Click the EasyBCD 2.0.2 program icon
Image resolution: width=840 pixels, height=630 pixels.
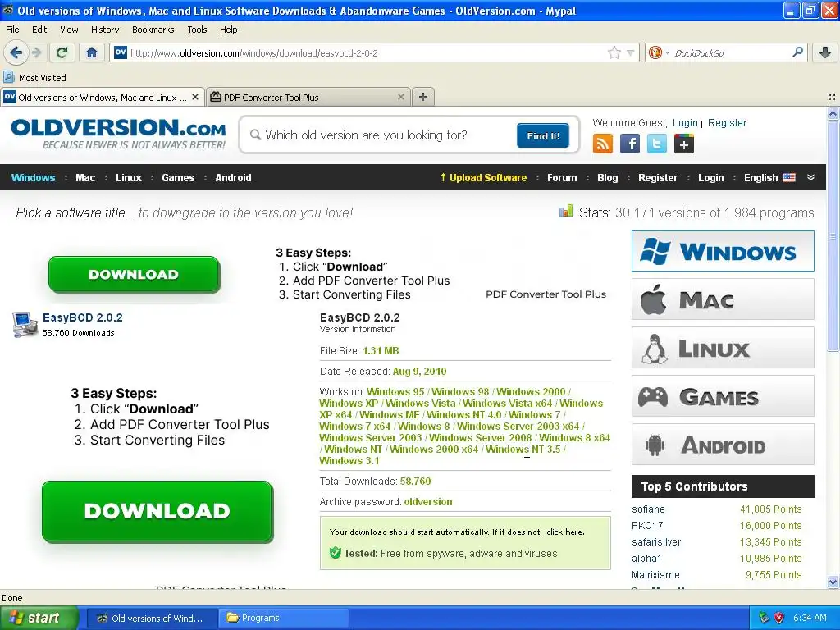point(25,324)
